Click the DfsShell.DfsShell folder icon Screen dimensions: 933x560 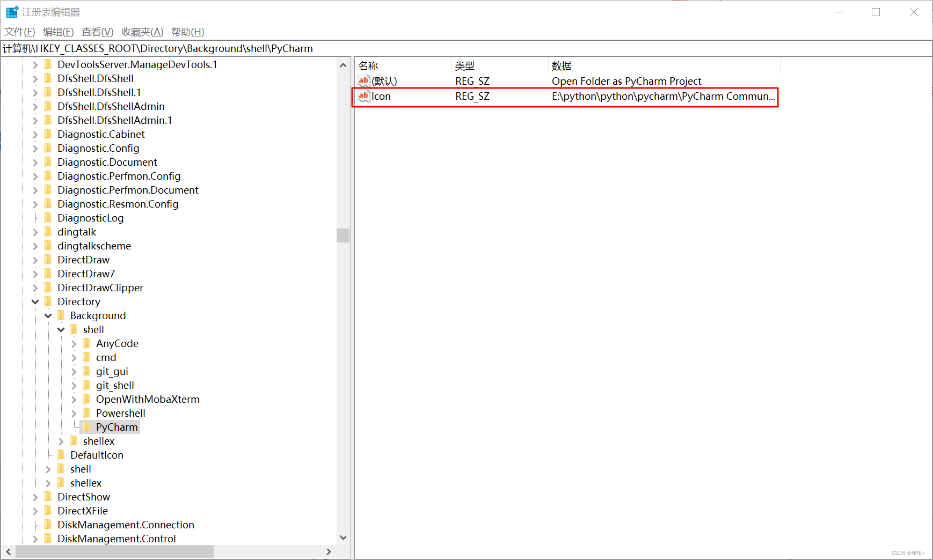48,78
